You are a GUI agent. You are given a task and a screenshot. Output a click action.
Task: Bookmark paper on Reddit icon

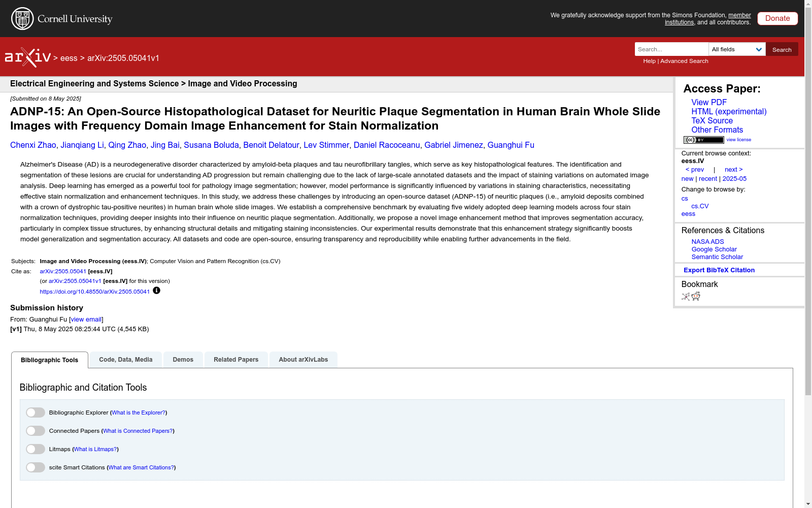pos(696,297)
